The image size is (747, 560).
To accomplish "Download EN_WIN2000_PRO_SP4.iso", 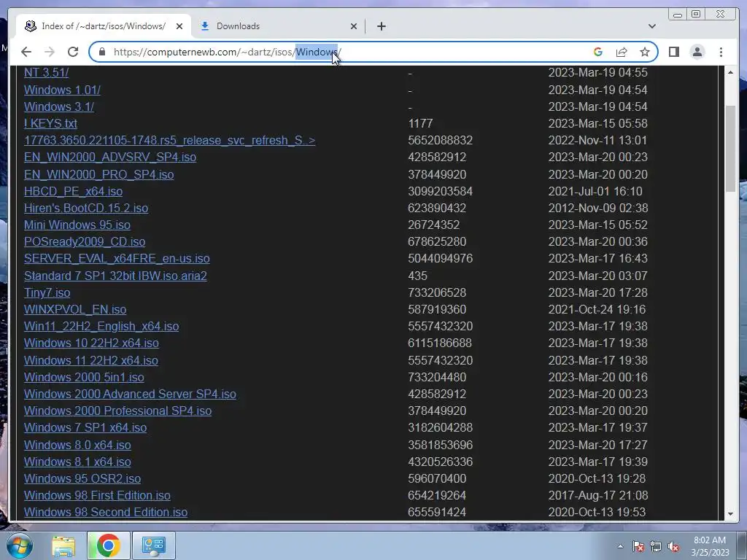I will coord(98,174).
